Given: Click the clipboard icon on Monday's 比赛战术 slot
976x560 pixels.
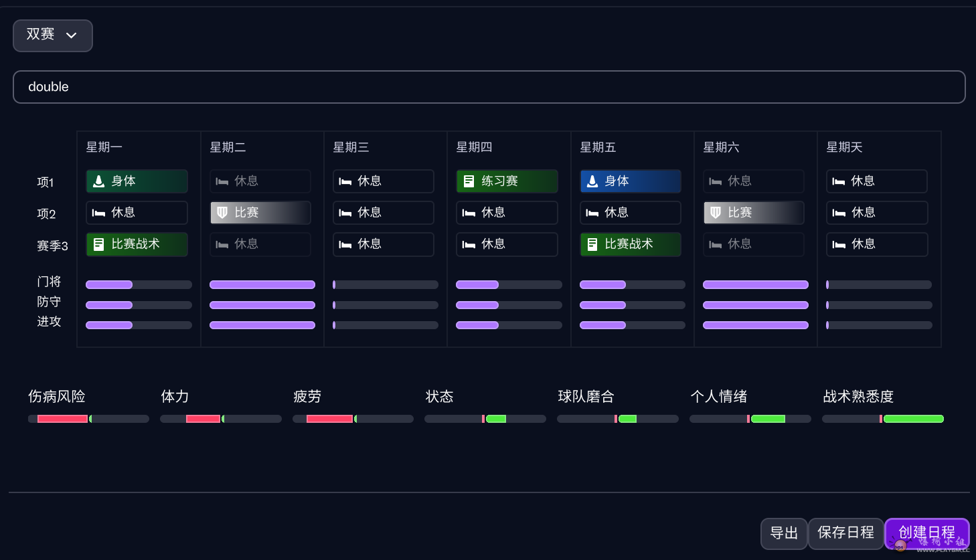Looking at the screenshot, I should click(x=98, y=244).
